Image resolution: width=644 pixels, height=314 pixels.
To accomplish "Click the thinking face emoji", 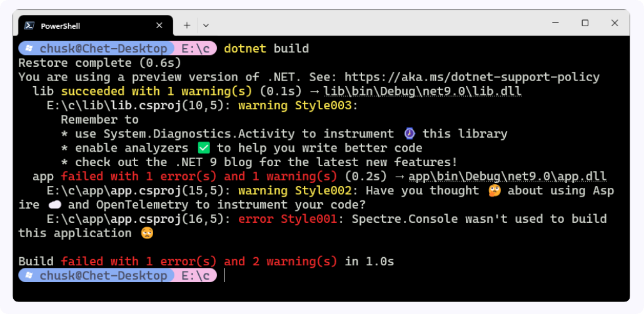I will [494, 191].
